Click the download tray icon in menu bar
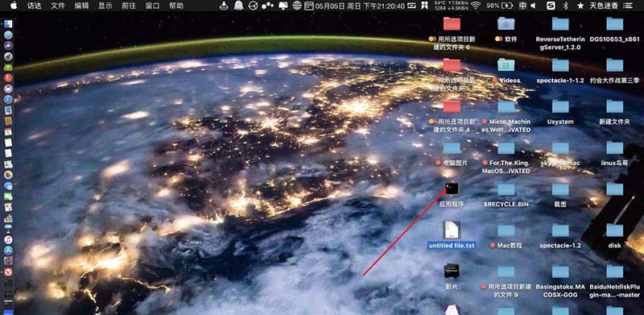Image resolution: width=644 pixels, height=315 pixels. (x=224, y=6)
